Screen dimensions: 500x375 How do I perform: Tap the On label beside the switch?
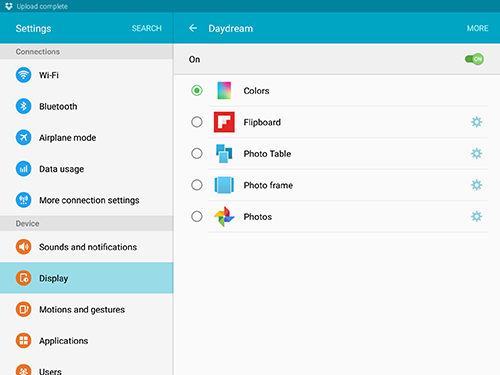click(x=194, y=59)
